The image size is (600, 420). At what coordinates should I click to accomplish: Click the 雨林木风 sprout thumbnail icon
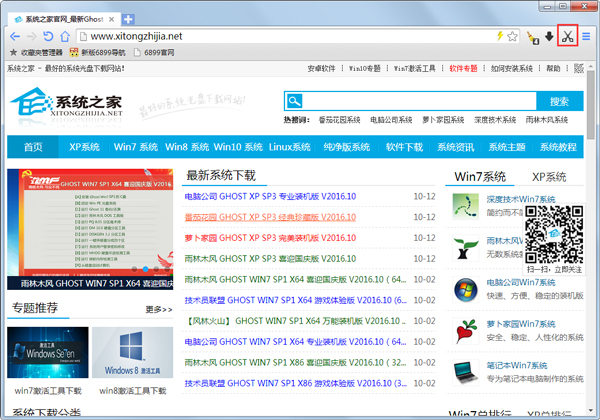465,247
